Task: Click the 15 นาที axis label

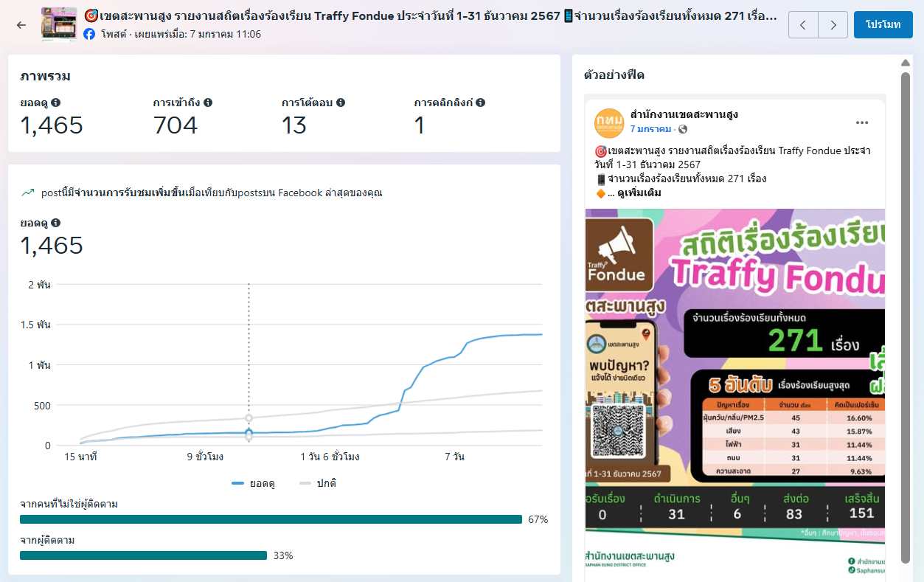Action: tap(80, 457)
